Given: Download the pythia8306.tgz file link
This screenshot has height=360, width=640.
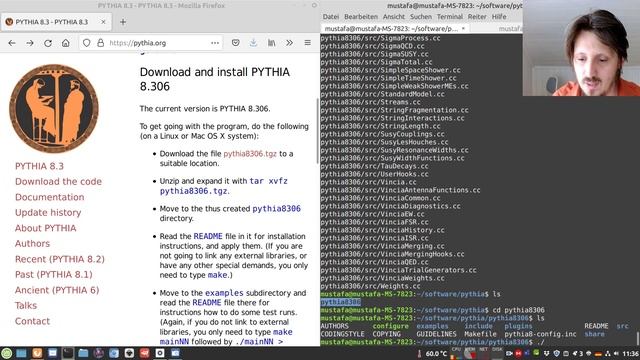Looking at the screenshot, I should point(250,154).
